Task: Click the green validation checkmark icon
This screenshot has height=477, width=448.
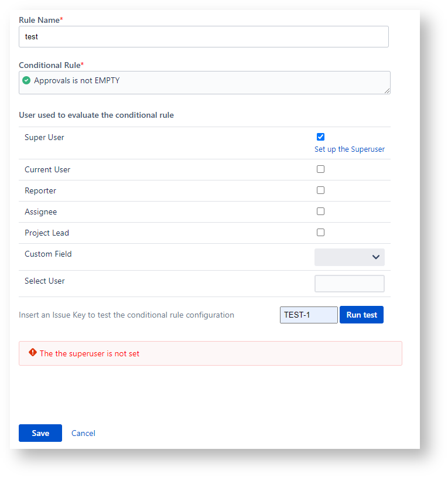Action: [x=26, y=80]
